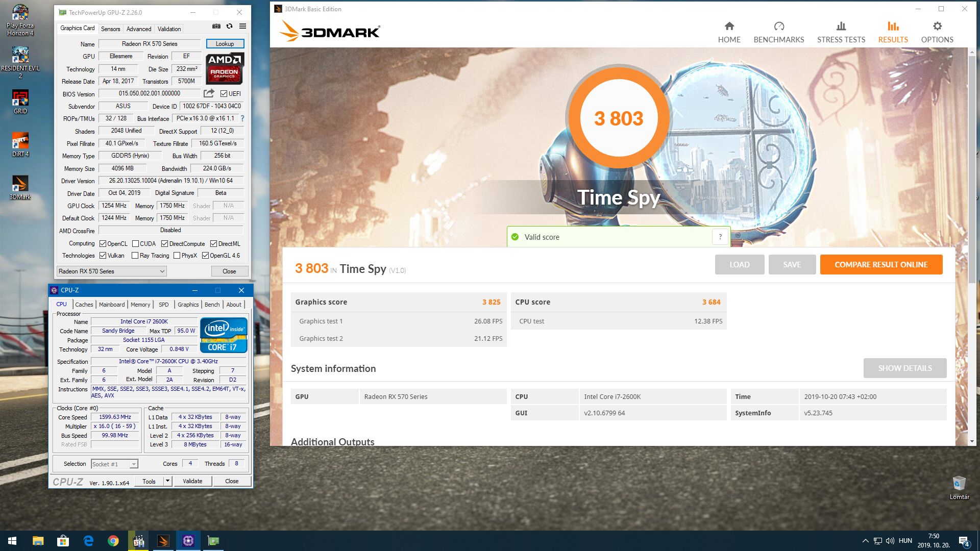
Task: Open File Explorer from the taskbar
Action: point(38,541)
